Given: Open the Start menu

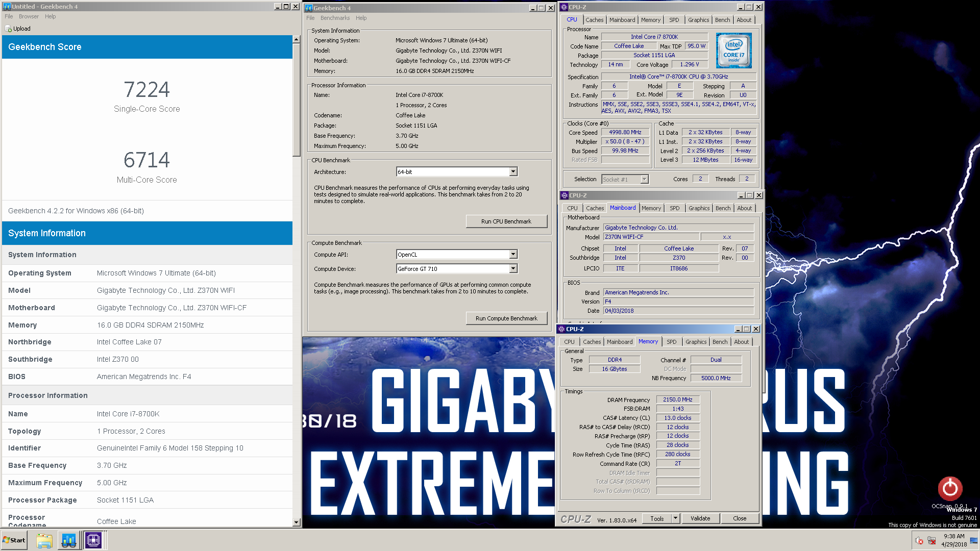Looking at the screenshot, I should coord(14,540).
